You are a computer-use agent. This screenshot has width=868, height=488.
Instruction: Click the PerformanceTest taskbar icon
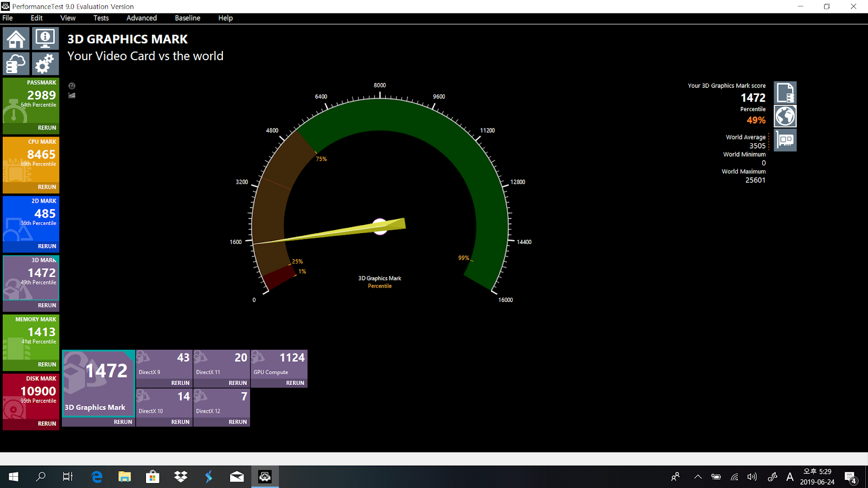(x=265, y=477)
